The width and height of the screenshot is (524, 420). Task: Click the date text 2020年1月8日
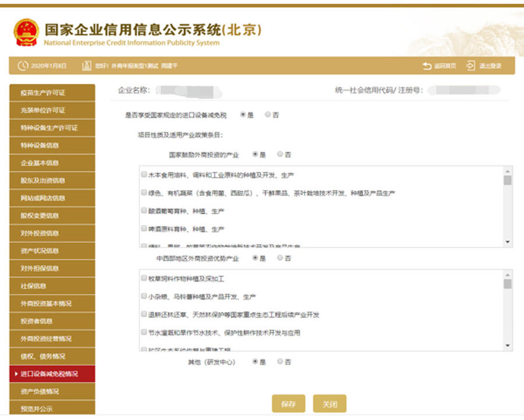click(x=49, y=66)
